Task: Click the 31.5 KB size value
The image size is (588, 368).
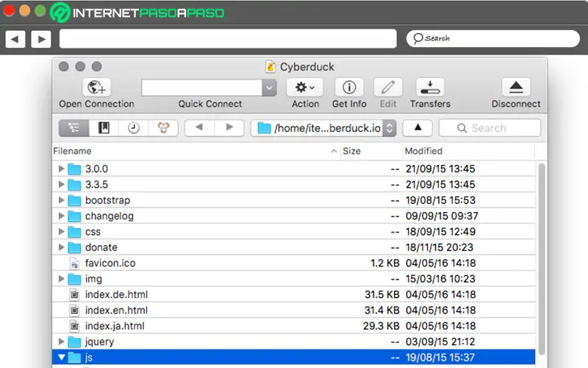Action: [x=382, y=294]
